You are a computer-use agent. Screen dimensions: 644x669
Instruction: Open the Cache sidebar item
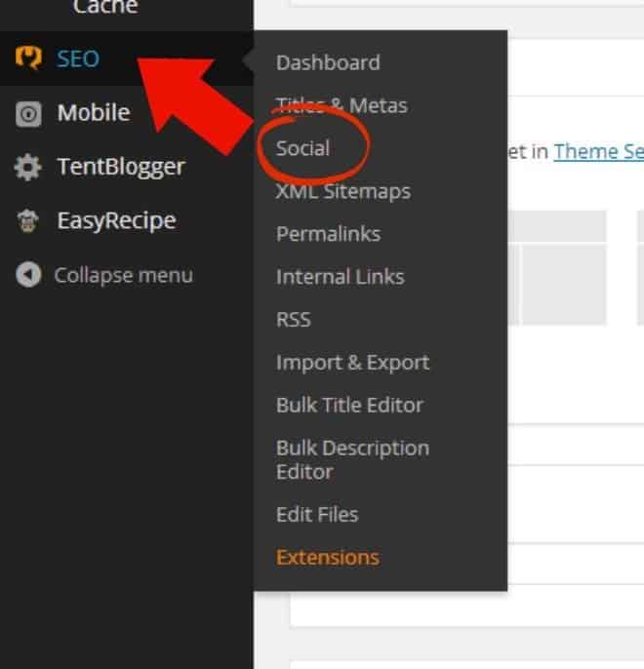[105, 7]
